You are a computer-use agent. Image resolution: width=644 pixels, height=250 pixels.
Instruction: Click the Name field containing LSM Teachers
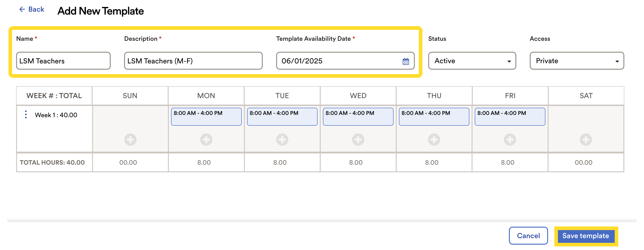[63, 61]
